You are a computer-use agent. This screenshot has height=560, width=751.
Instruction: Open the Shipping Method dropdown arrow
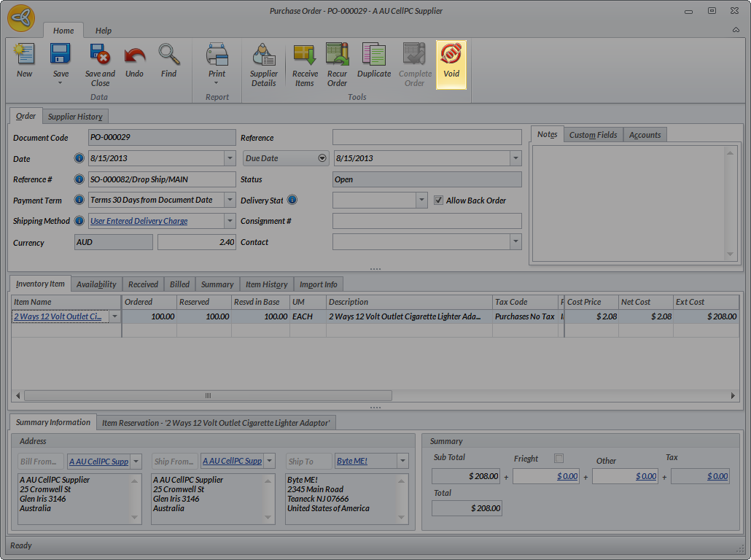(230, 221)
